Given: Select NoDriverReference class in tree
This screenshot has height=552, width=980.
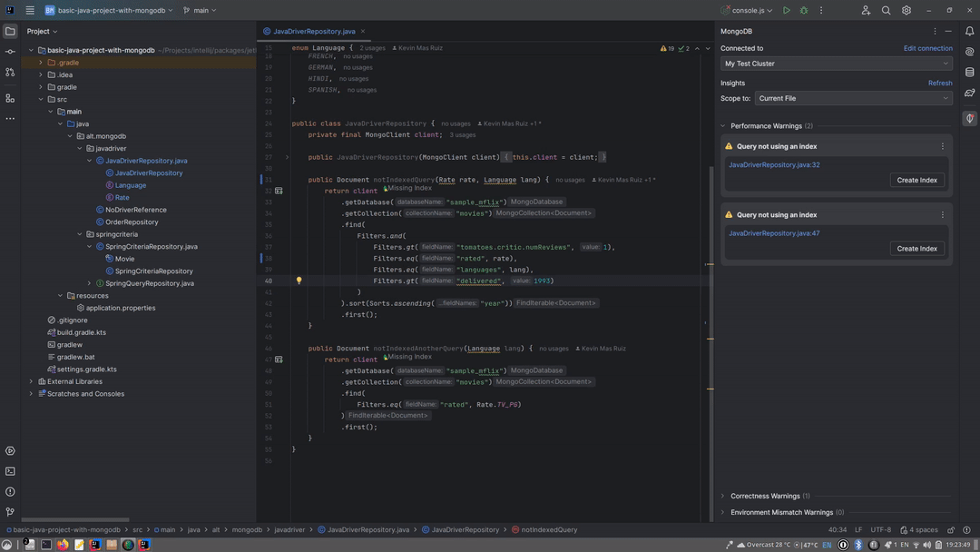Looking at the screenshot, I should click(135, 210).
